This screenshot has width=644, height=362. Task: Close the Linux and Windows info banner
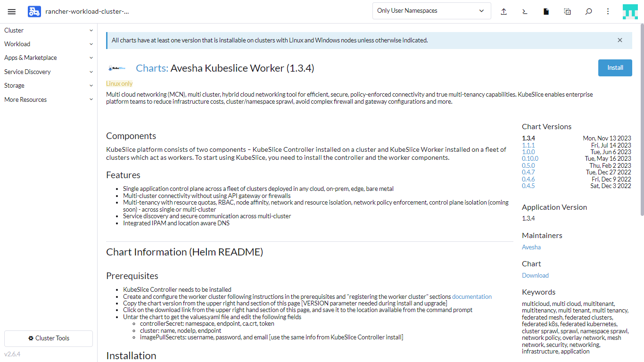620,40
